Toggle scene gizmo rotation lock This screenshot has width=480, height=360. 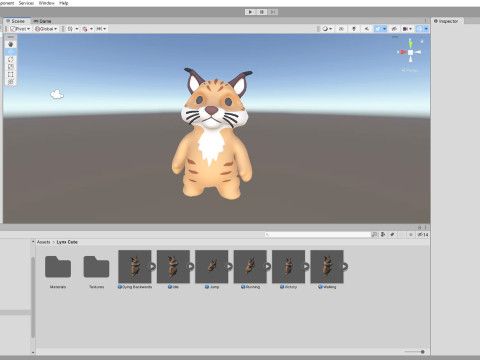[422, 41]
